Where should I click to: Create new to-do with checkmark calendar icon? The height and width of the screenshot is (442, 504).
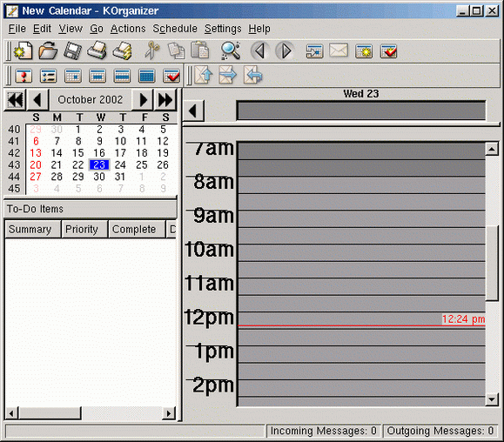click(x=388, y=51)
